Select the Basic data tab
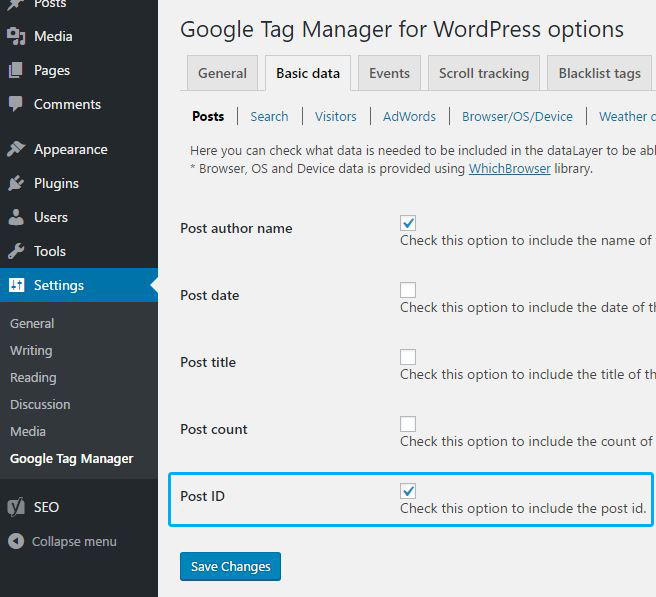The image size is (656, 597). tap(308, 73)
